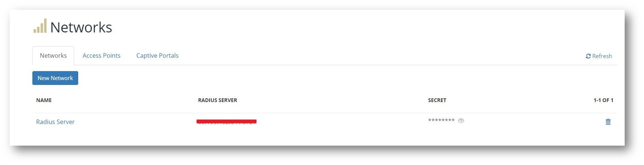
Task: Click the New Network button
Action: click(55, 78)
